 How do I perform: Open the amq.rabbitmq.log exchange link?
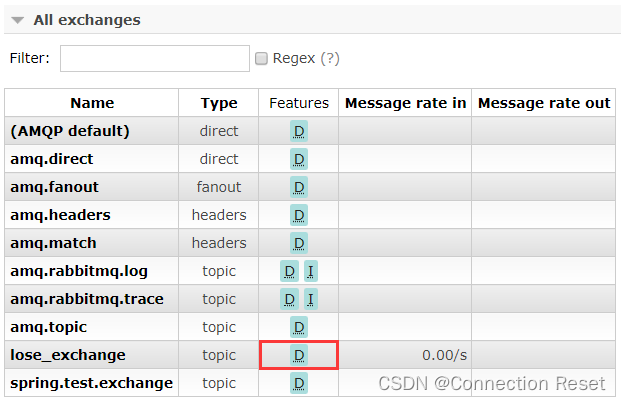(x=79, y=271)
